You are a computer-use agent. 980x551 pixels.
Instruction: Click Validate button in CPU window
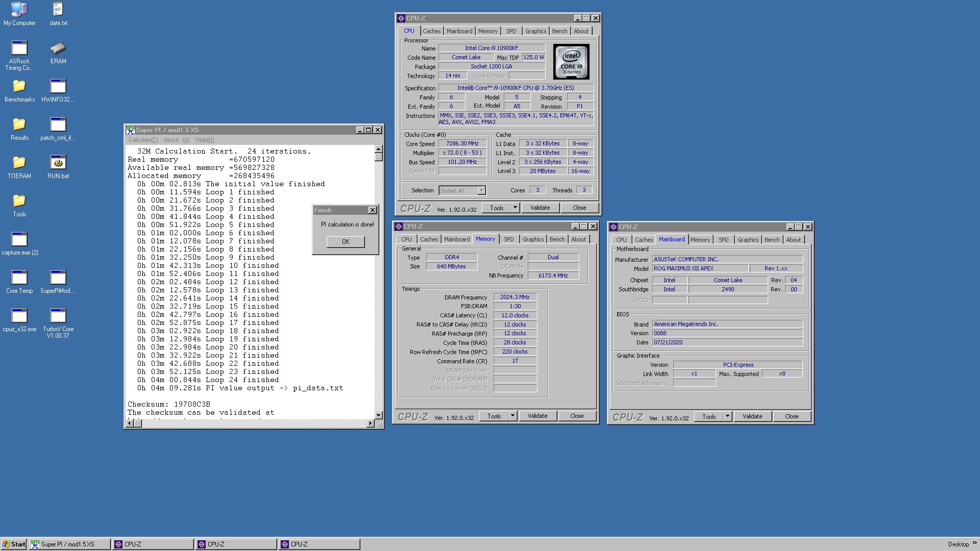point(540,208)
